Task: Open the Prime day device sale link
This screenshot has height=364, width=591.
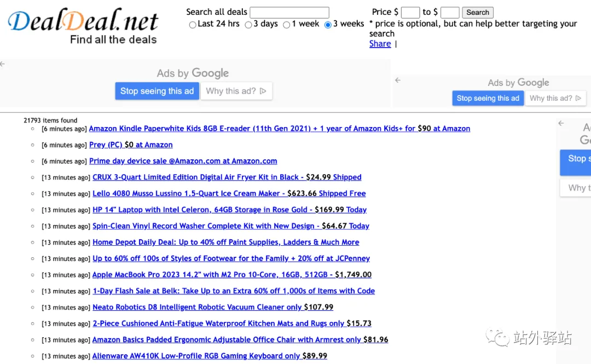Action: point(183,161)
